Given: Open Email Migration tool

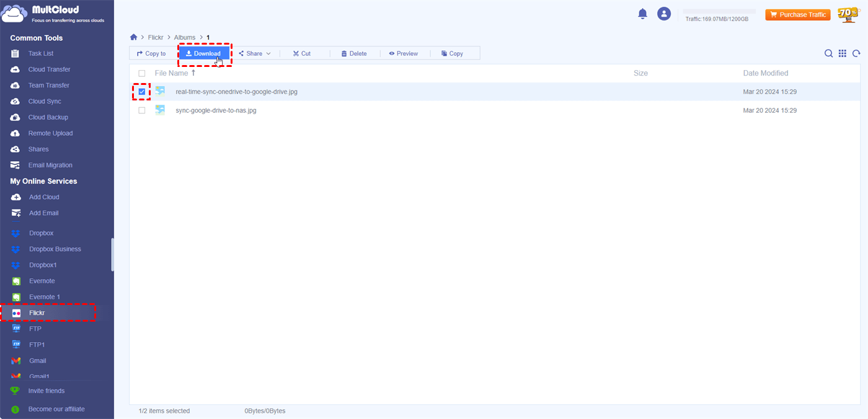Looking at the screenshot, I should click(x=50, y=165).
